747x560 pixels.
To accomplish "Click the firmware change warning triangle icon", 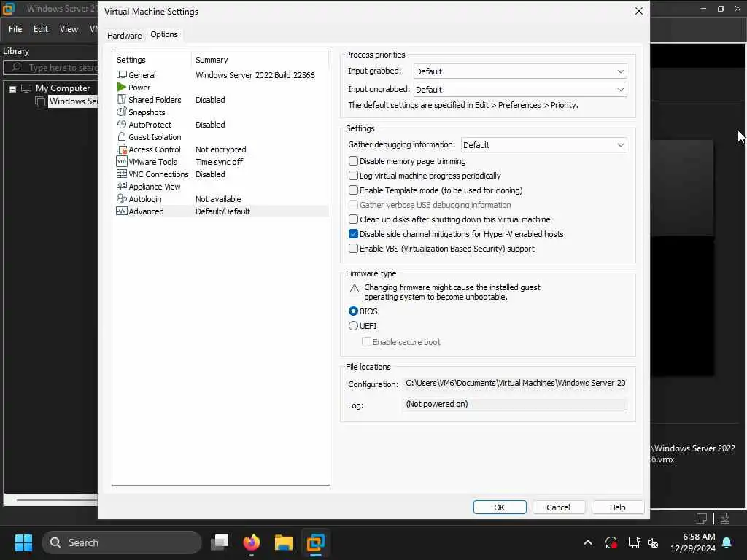I will point(355,288).
